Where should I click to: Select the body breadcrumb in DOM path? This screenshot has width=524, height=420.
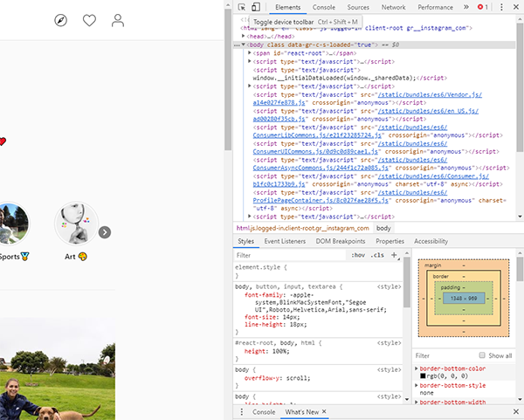383,228
